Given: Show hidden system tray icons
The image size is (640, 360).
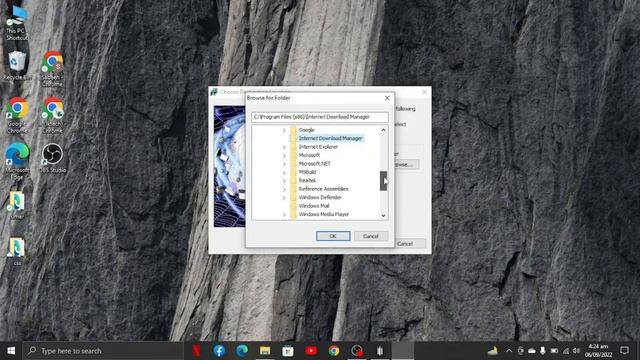Looking at the screenshot, I should click(x=509, y=351).
